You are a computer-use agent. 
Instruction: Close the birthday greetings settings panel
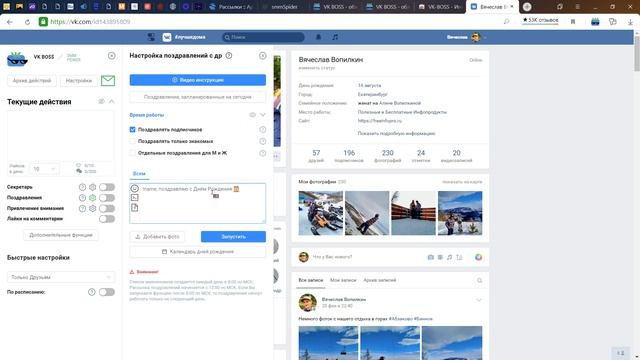[262, 56]
